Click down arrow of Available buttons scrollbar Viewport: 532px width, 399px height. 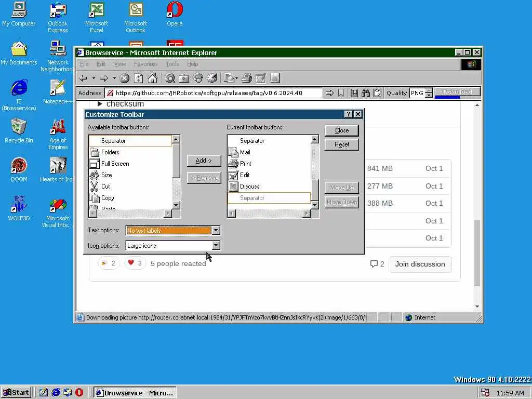pos(176,205)
